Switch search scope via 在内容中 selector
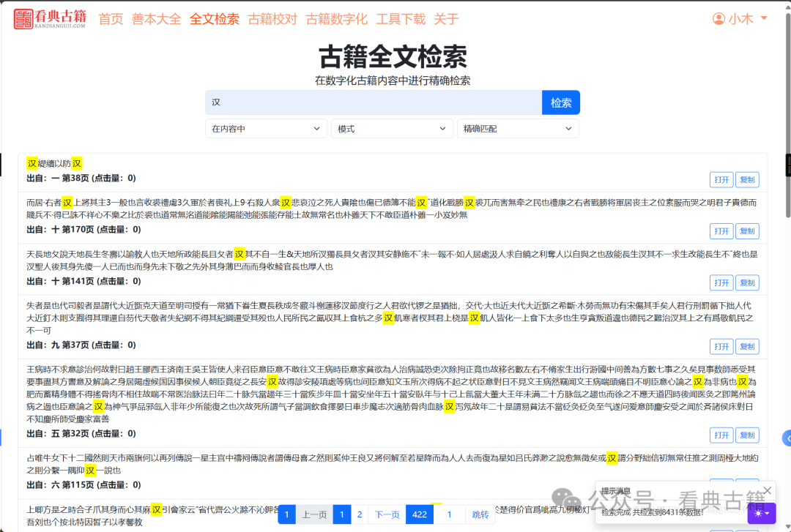This screenshot has width=791, height=532. (x=266, y=128)
